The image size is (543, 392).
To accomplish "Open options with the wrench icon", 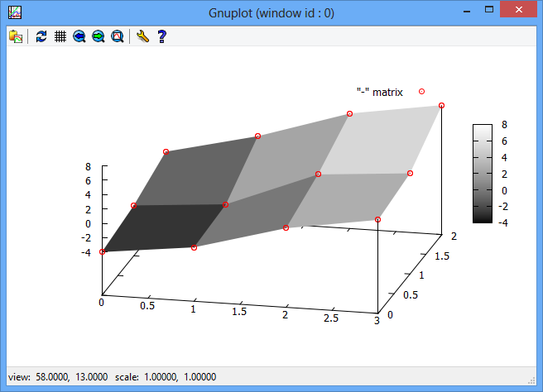I will (x=142, y=36).
